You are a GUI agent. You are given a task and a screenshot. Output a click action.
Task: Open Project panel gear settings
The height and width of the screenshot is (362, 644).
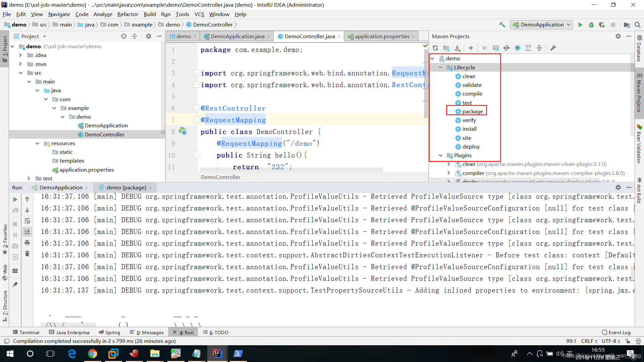point(149,36)
